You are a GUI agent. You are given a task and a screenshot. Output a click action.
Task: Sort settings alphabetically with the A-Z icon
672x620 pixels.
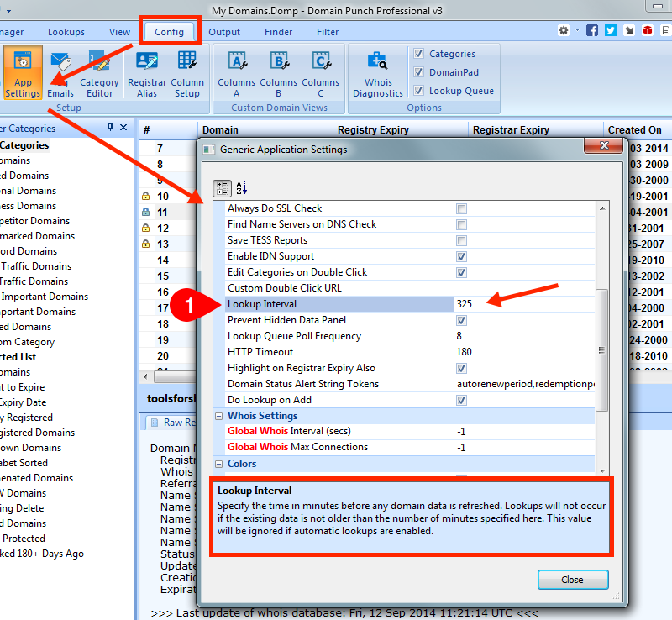click(242, 188)
